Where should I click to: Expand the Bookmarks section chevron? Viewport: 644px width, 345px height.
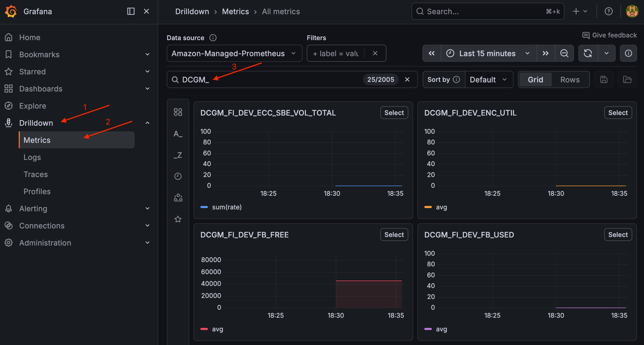coord(148,54)
